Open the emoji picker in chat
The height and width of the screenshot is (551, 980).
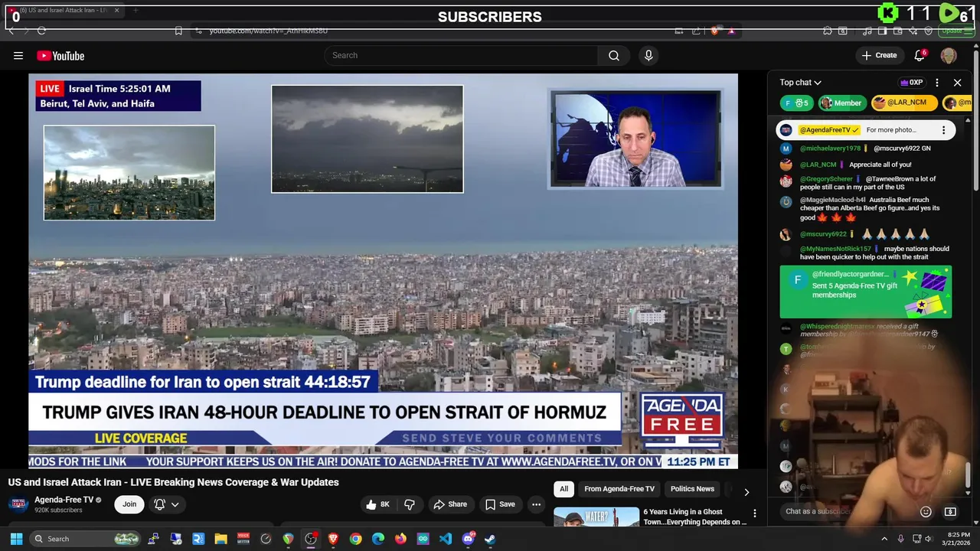click(x=926, y=511)
